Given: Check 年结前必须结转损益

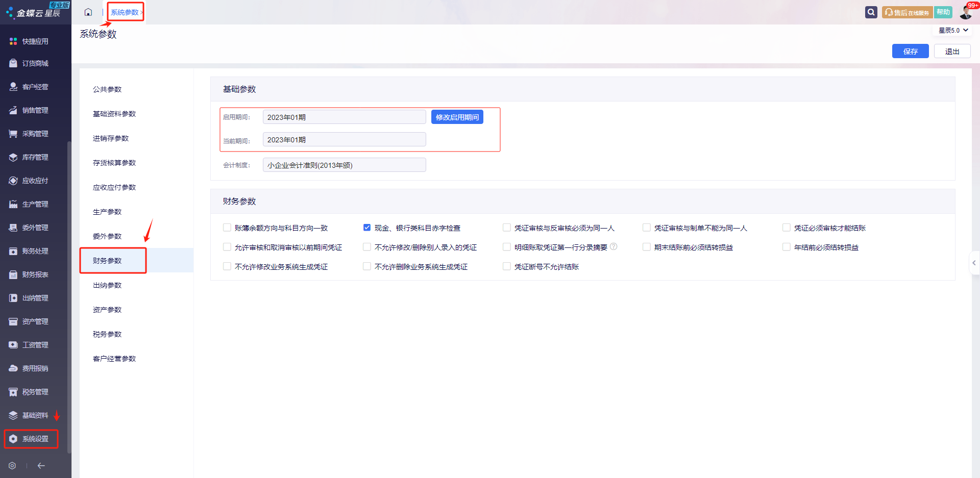Looking at the screenshot, I should click(x=787, y=247).
